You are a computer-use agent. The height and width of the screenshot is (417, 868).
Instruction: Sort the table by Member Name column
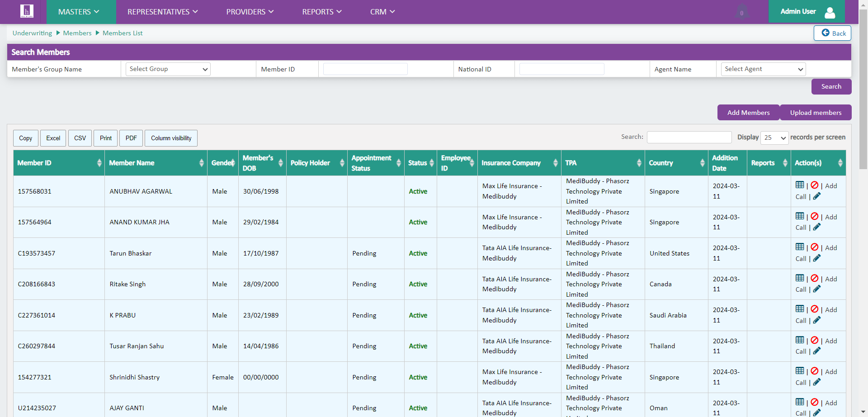click(156, 163)
